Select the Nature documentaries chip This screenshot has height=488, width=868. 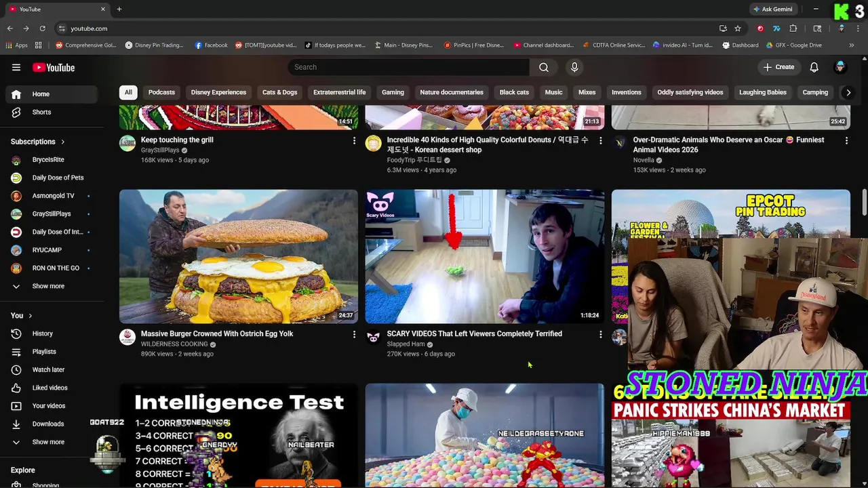(x=452, y=92)
